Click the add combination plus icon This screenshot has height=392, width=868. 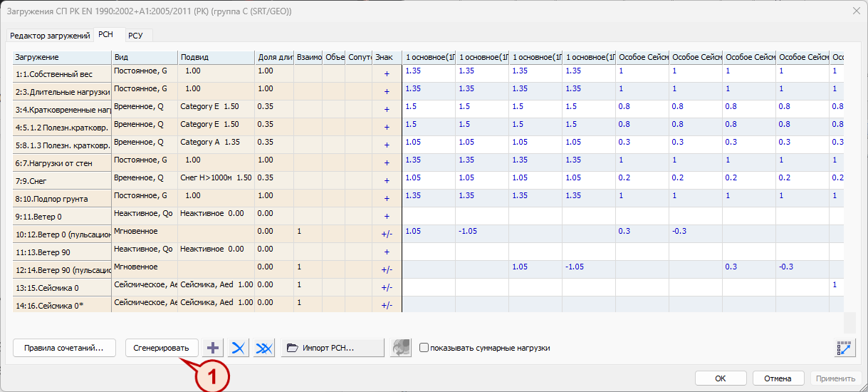pos(212,348)
